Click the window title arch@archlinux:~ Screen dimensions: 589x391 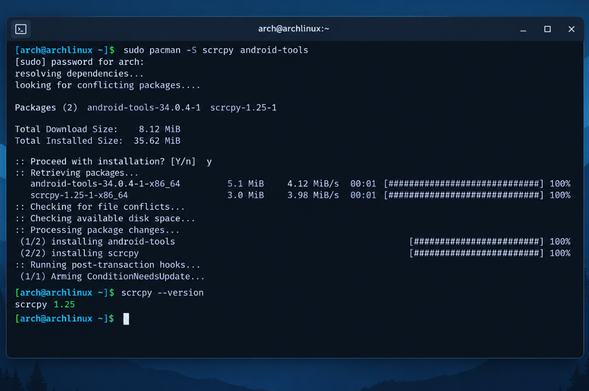click(x=293, y=29)
